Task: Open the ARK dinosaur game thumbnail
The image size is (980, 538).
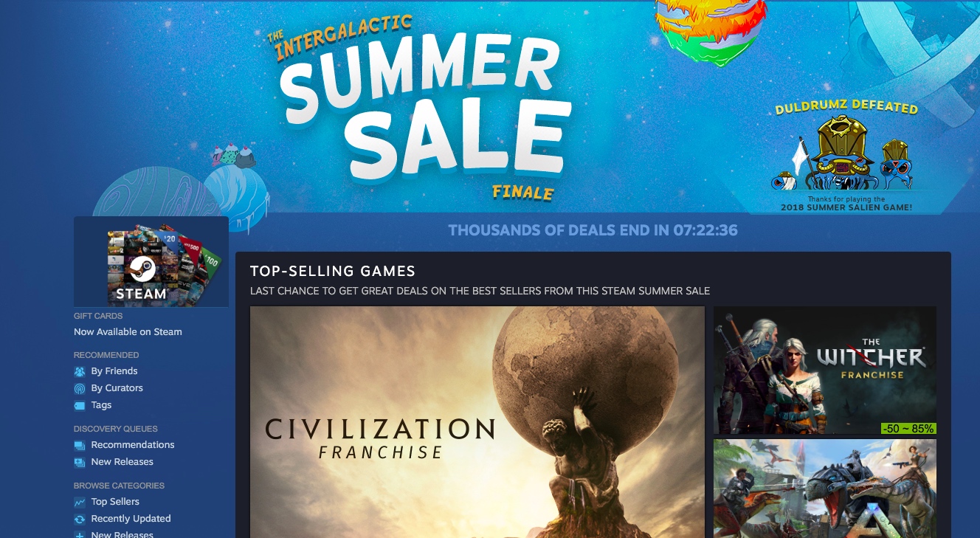Action: 824,489
